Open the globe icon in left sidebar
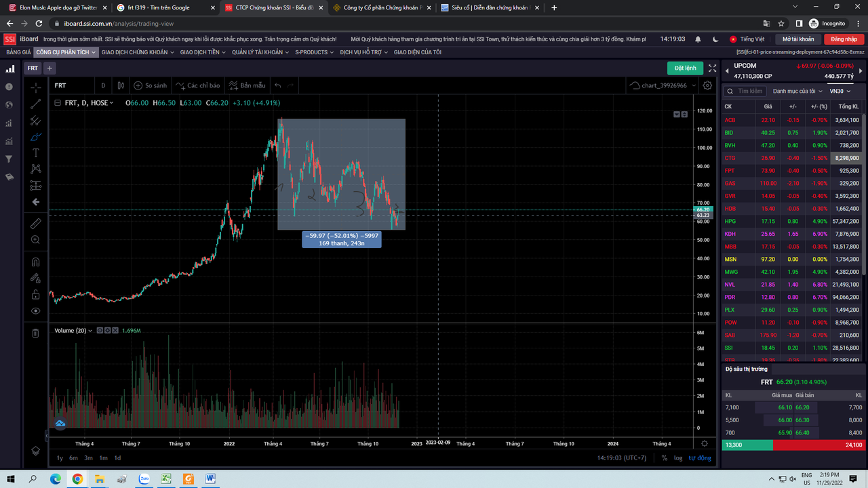 (9, 105)
